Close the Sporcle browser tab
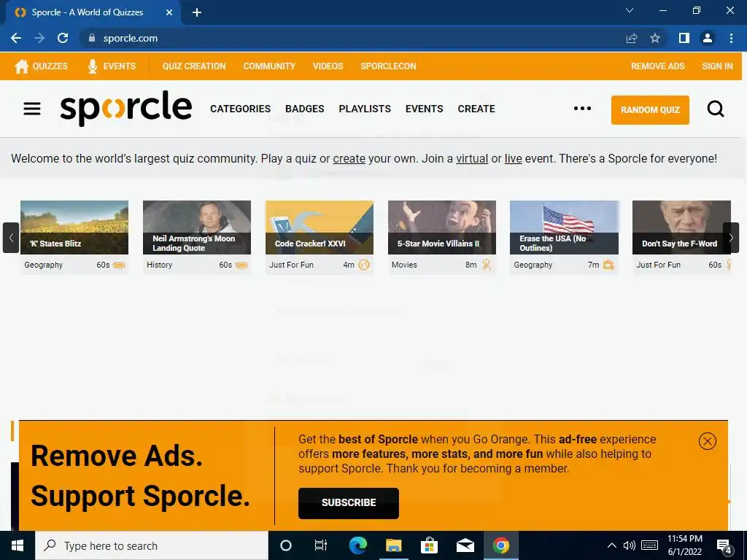The image size is (747, 560). point(169,12)
